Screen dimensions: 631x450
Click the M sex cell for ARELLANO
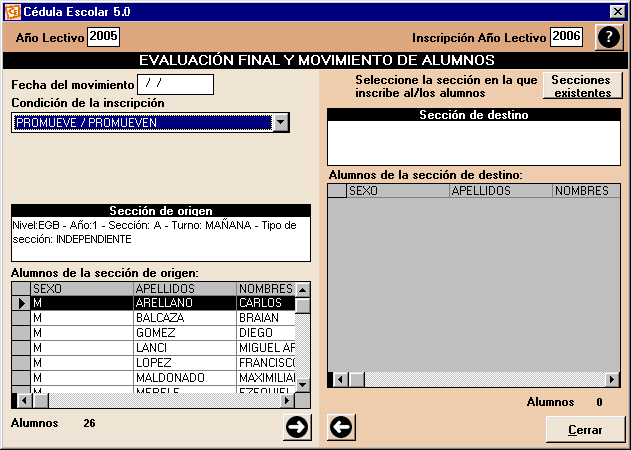tap(82, 303)
